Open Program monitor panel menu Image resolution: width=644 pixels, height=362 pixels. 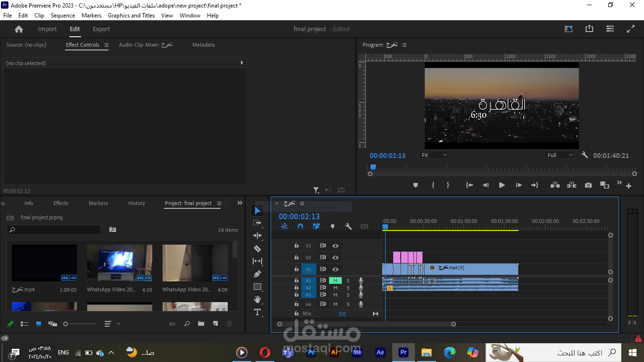(x=405, y=45)
